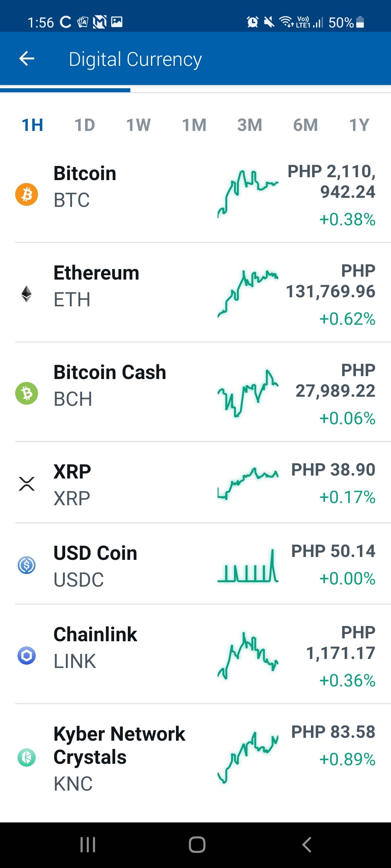Choose the 1M time range
Viewport: 391px width, 868px height.
[194, 125]
